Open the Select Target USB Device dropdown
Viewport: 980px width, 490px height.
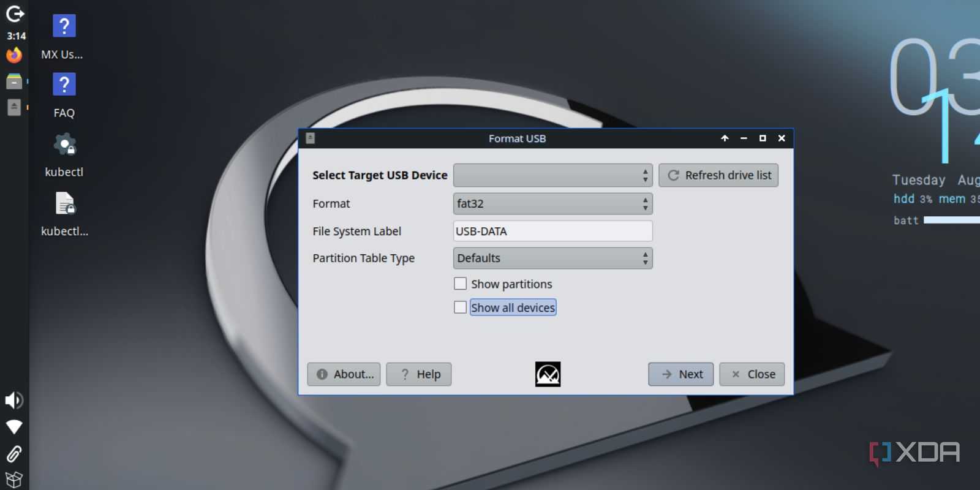[552, 175]
